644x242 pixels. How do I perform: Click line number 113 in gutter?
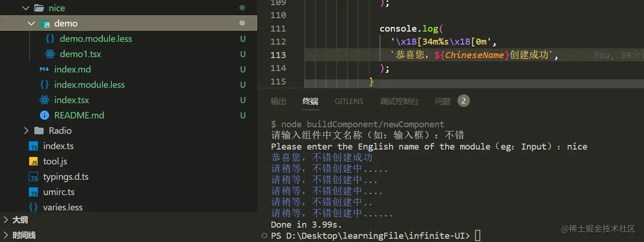pos(278,55)
